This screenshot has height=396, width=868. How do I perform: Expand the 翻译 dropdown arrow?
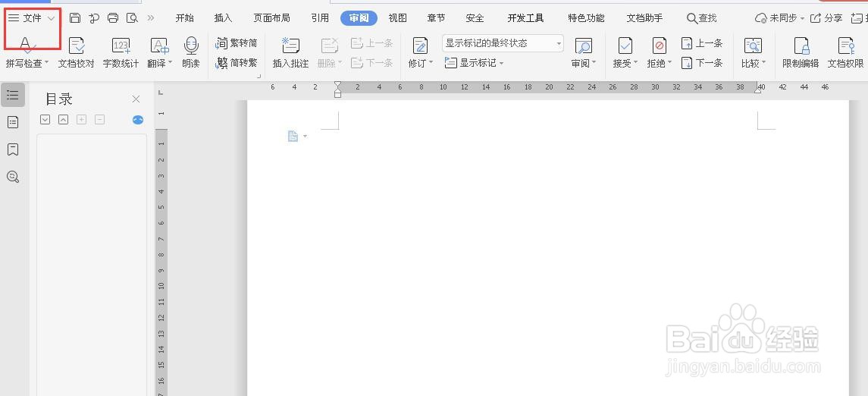point(170,63)
